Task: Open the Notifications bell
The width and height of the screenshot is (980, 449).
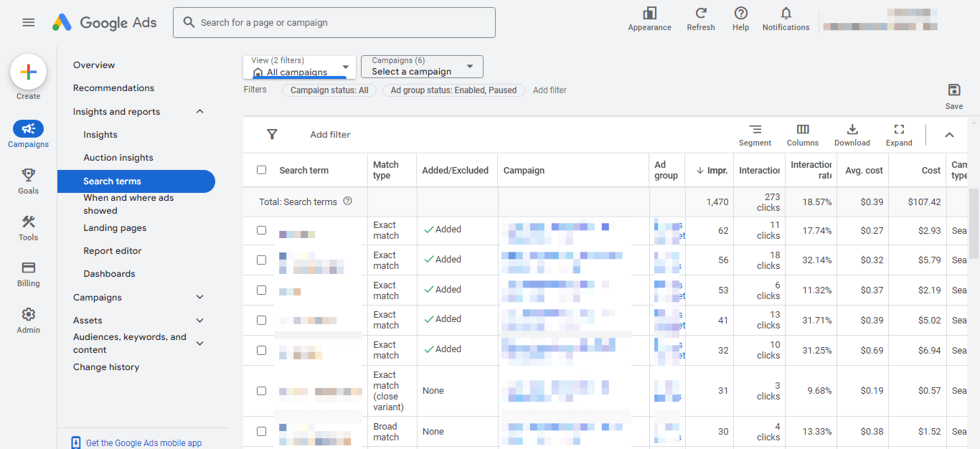Action: click(x=786, y=14)
